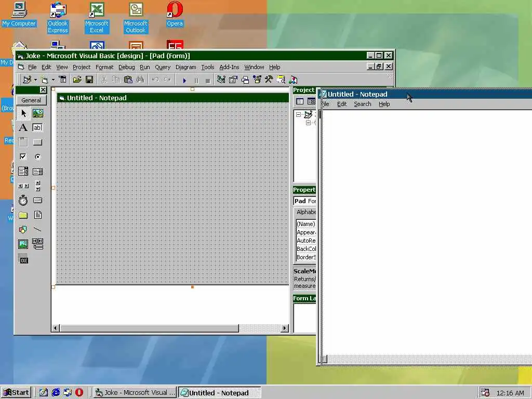
Task: Select the TextBox control (abl icon)
Action: [x=37, y=128]
